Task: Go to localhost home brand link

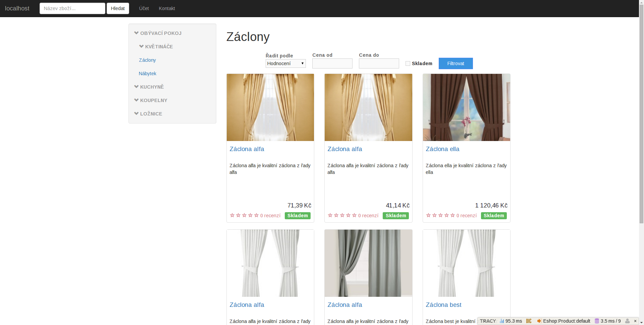Action: pyautogui.click(x=17, y=8)
